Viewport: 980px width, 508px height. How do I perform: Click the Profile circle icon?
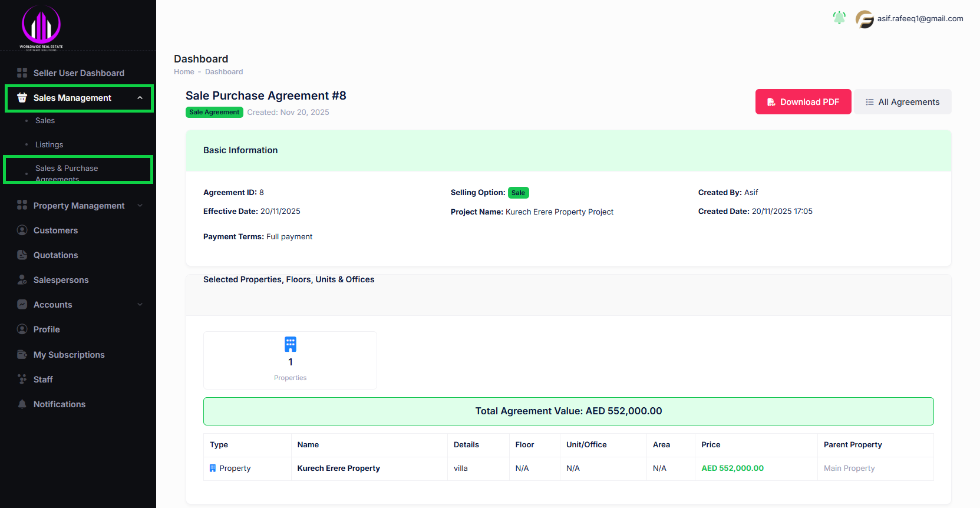pyautogui.click(x=22, y=329)
